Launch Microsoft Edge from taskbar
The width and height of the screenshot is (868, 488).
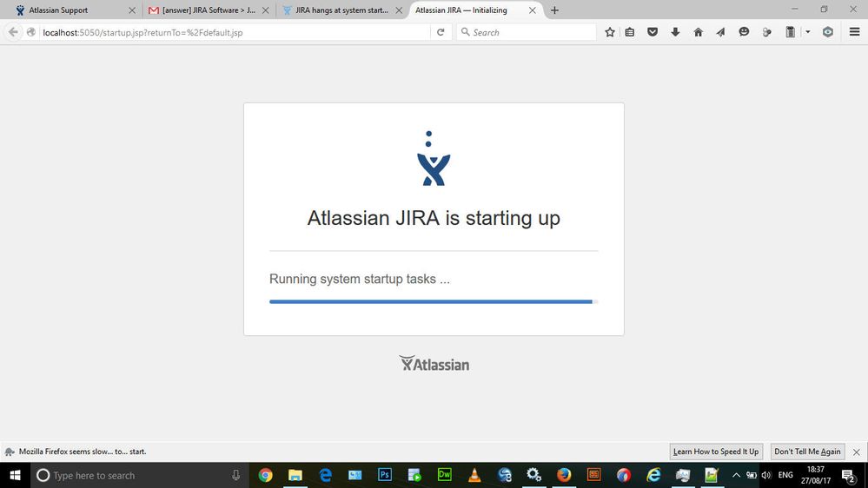click(326, 475)
